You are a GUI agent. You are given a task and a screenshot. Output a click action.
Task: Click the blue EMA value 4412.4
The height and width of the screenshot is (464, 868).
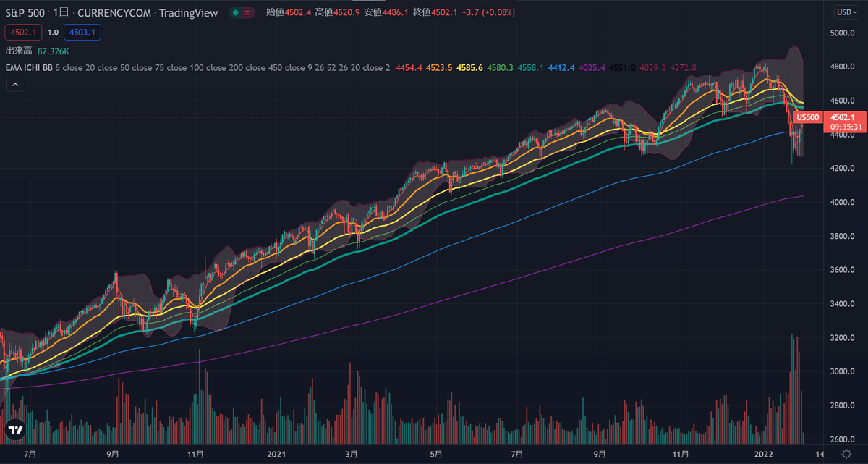pyautogui.click(x=561, y=67)
